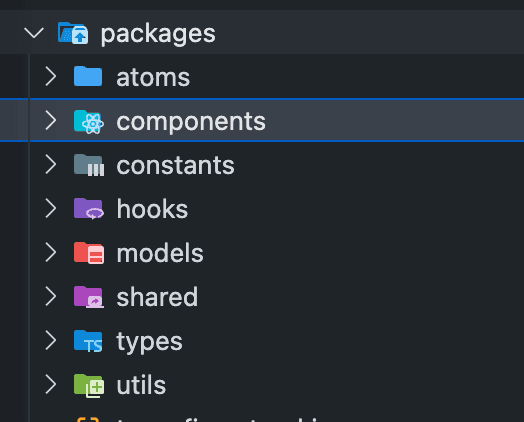The image size is (524, 422).
Task: Expand the constants folder chevron
Action: (x=50, y=164)
